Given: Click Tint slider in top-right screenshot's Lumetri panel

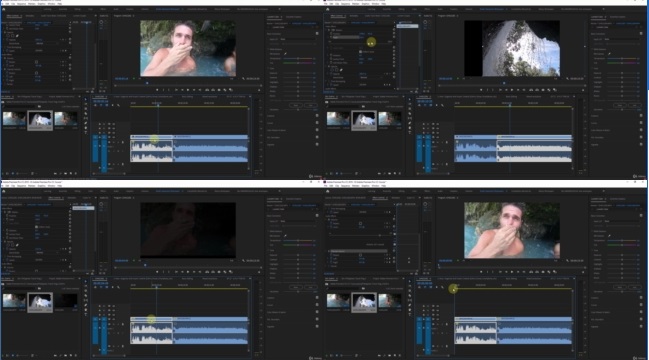Looking at the screenshot, I should pos(622,63).
